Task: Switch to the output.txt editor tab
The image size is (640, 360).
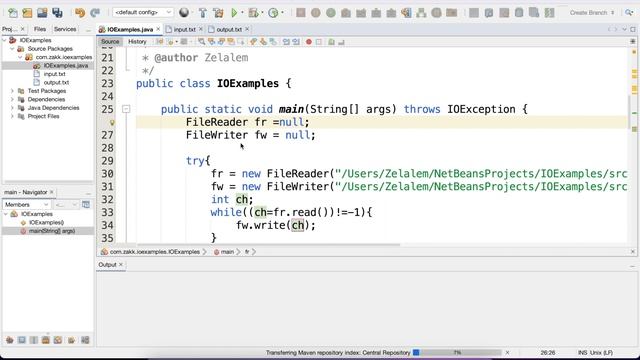Action: [x=229, y=29]
